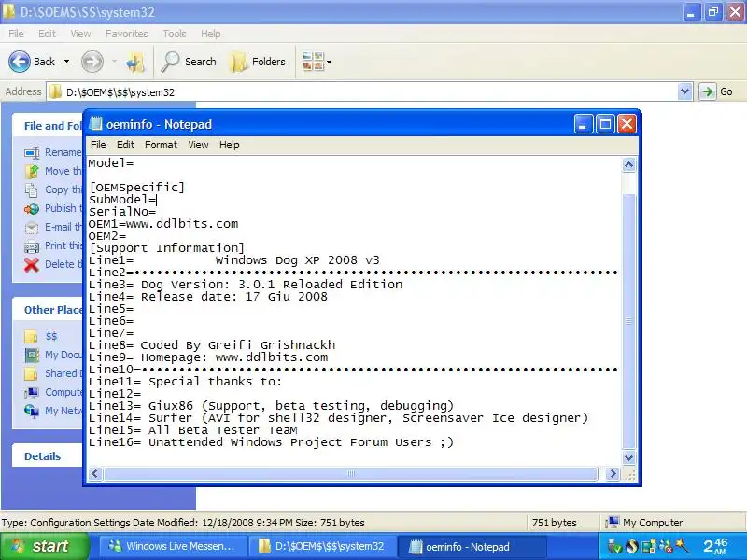
Task: Click Notepad vertical scrollbar down arrow
Action: pyautogui.click(x=628, y=458)
